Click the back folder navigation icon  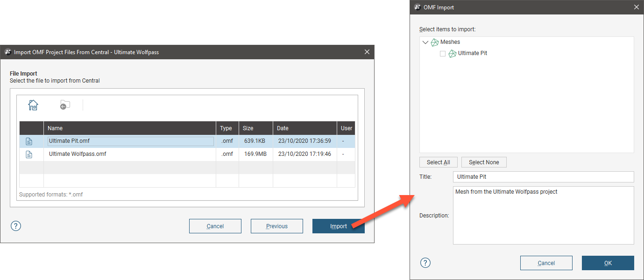pos(65,105)
